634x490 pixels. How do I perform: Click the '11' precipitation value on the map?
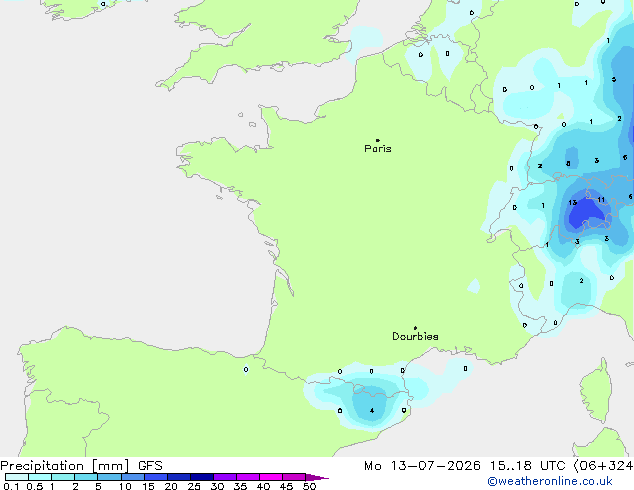click(x=601, y=200)
